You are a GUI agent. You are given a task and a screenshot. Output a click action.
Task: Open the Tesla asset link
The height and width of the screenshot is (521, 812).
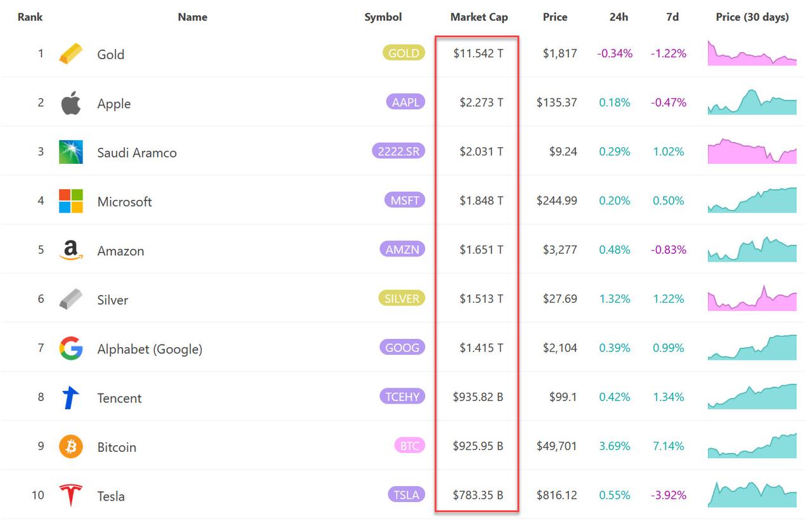pos(111,496)
